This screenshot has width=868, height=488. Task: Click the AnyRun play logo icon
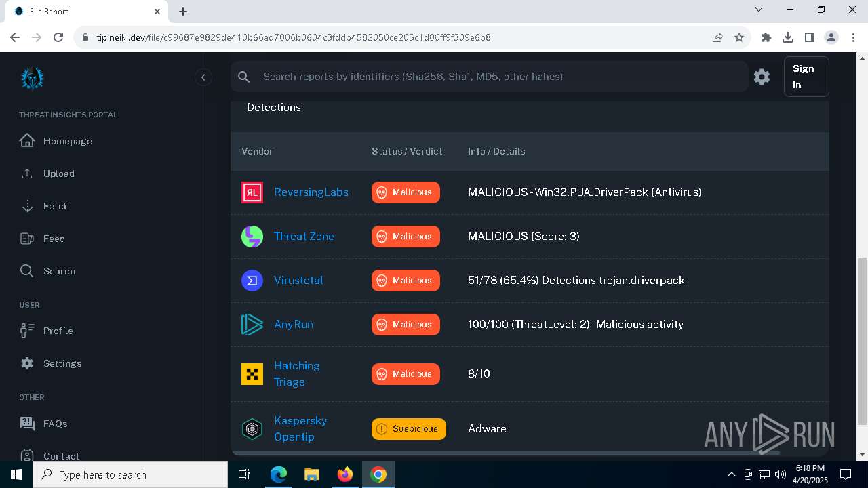tap(252, 325)
